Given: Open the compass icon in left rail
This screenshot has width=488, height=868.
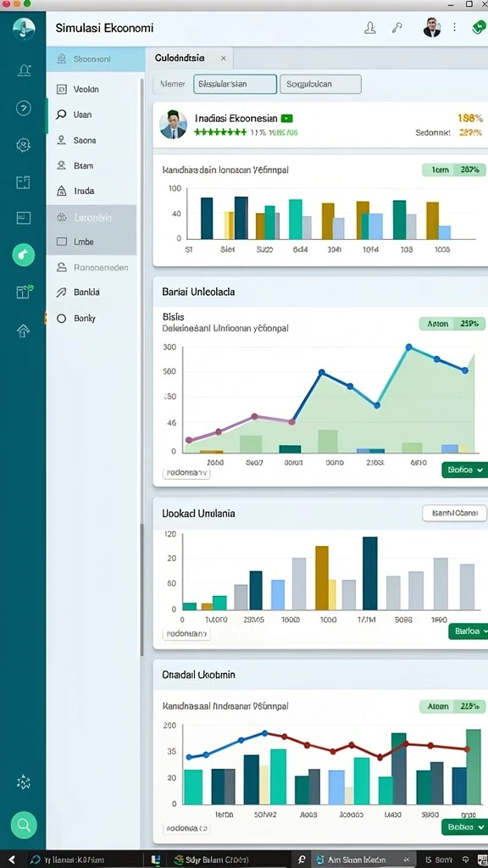Looking at the screenshot, I should tap(23, 108).
